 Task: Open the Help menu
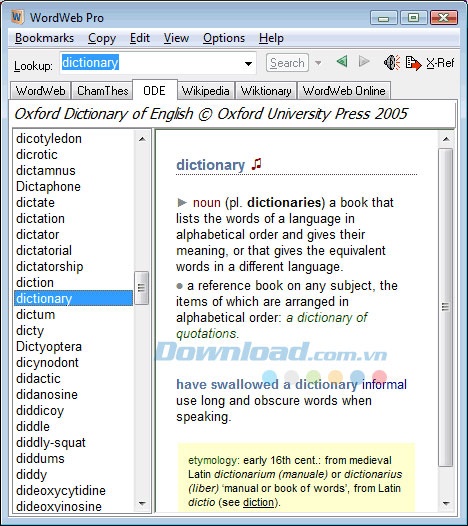[x=271, y=38]
